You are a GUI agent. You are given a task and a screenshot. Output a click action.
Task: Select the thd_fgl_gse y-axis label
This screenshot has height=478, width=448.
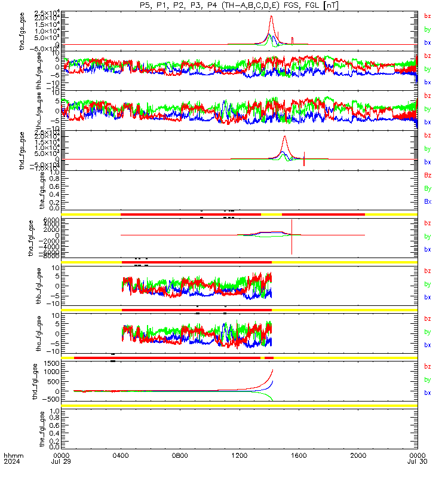(x=35, y=381)
